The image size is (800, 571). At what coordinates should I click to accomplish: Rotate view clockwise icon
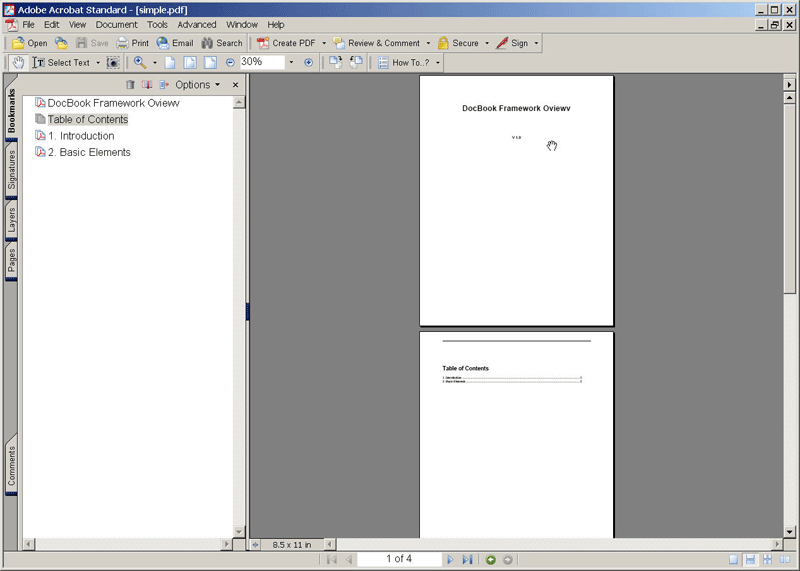tap(335, 62)
